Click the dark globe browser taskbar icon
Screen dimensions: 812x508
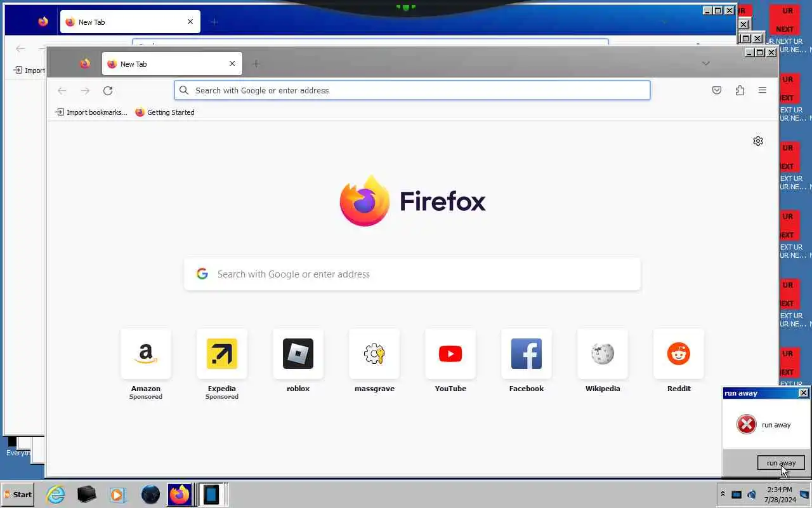point(150,494)
